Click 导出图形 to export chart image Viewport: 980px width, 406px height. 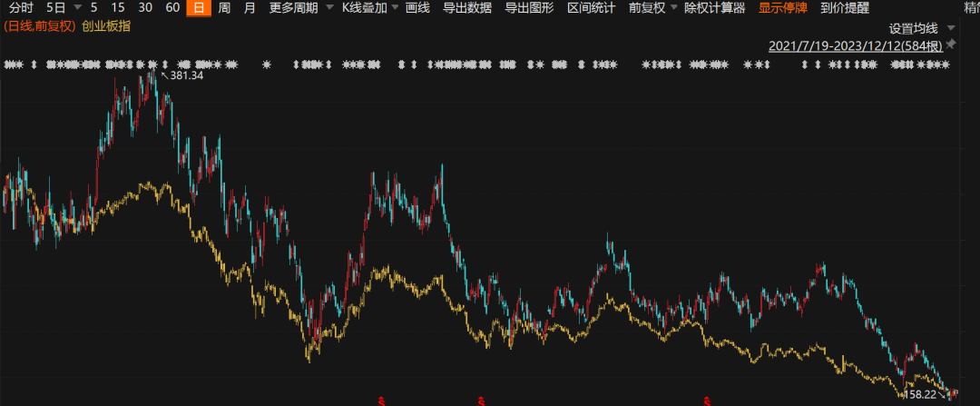click(x=529, y=8)
